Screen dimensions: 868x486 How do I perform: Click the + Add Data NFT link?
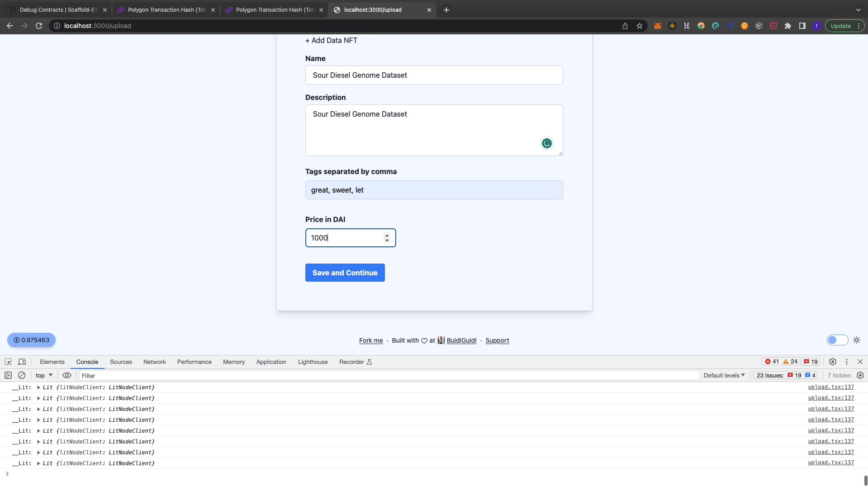[331, 40]
